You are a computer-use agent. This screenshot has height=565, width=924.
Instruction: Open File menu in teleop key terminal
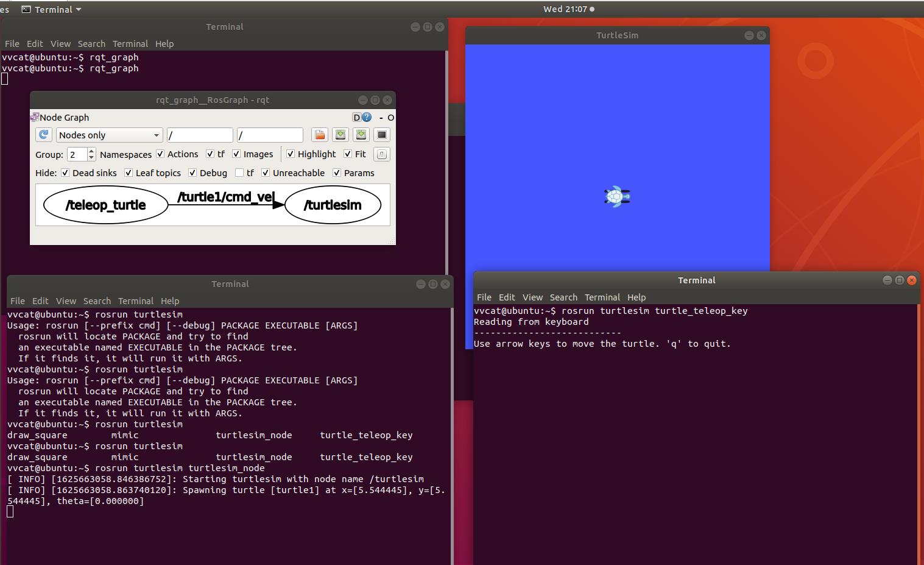click(x=484, y=297)
